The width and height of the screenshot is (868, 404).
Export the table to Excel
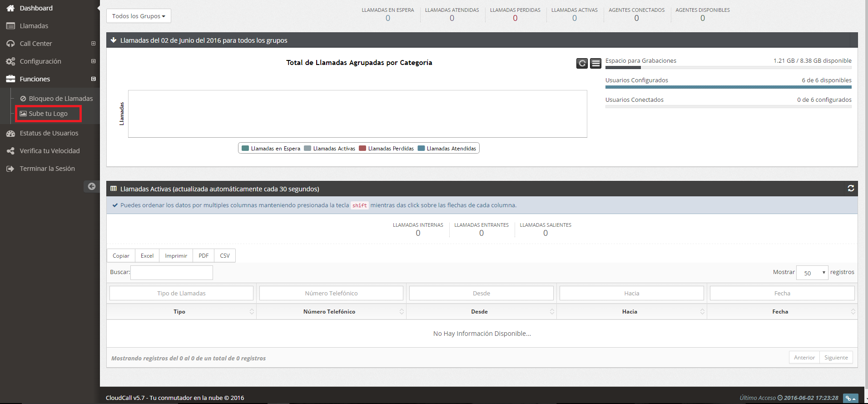pyautogui.click(x=147, y=255)
